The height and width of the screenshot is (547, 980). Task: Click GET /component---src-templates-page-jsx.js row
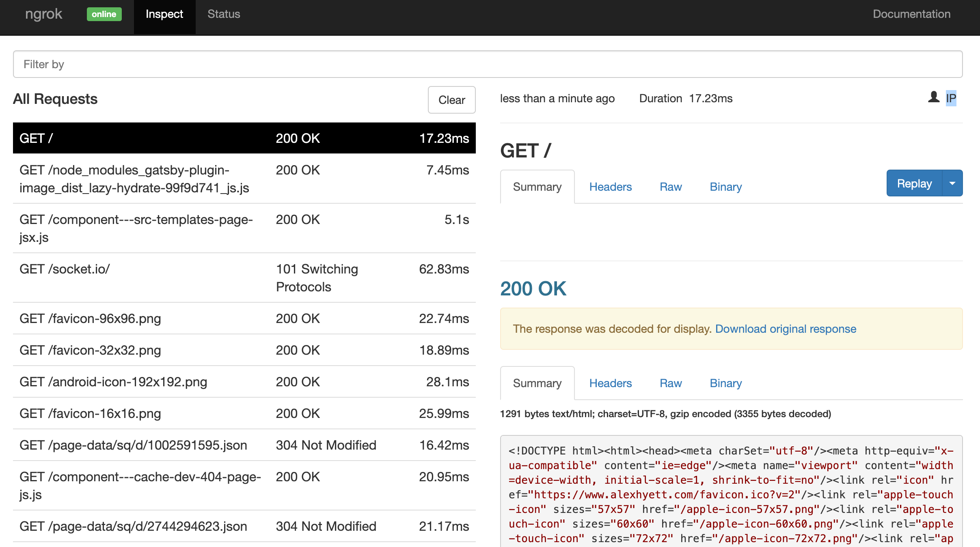[x=244, y=227]
